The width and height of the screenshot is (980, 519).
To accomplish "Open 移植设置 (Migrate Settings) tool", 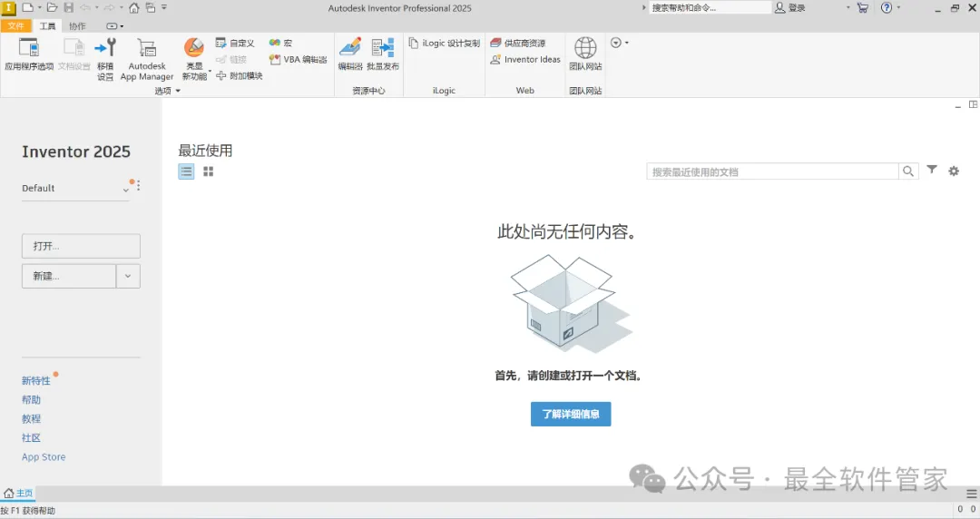I will click(x=105, y=59).
